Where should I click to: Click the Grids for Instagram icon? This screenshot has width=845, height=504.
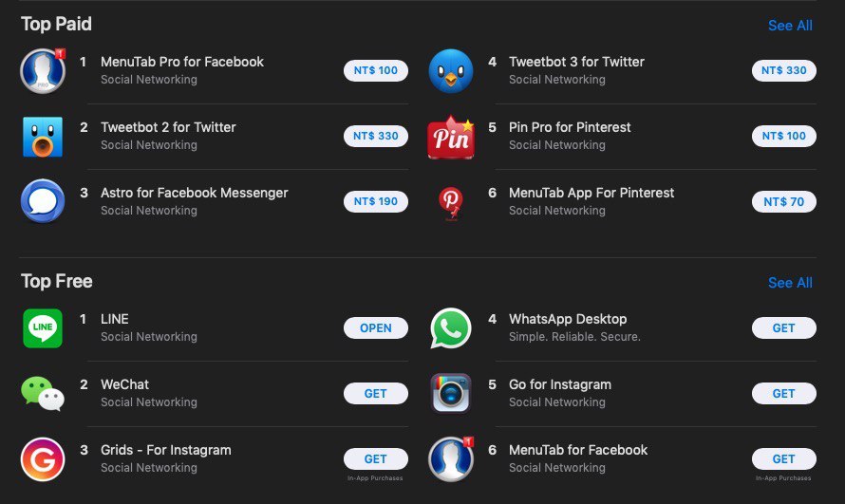click(x=43, y=458)
